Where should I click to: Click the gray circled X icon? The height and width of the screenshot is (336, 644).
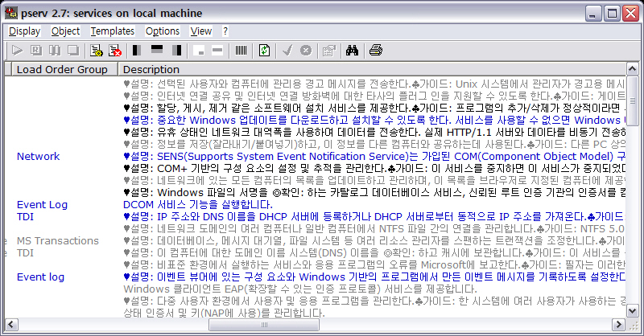(x=306, y=51)
